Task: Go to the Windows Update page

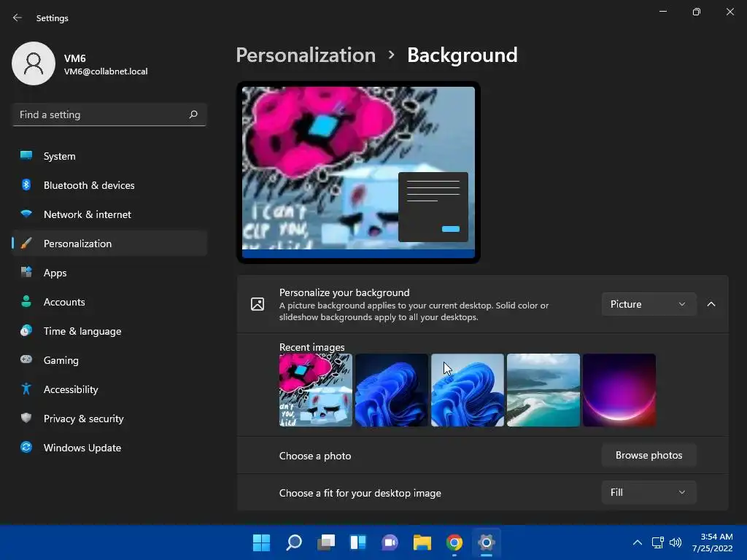Action: [109, 448]
